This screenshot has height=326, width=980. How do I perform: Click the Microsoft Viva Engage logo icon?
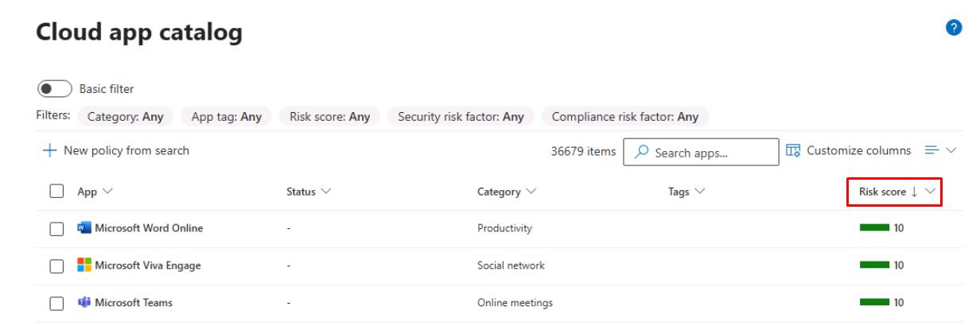(84, 266)
